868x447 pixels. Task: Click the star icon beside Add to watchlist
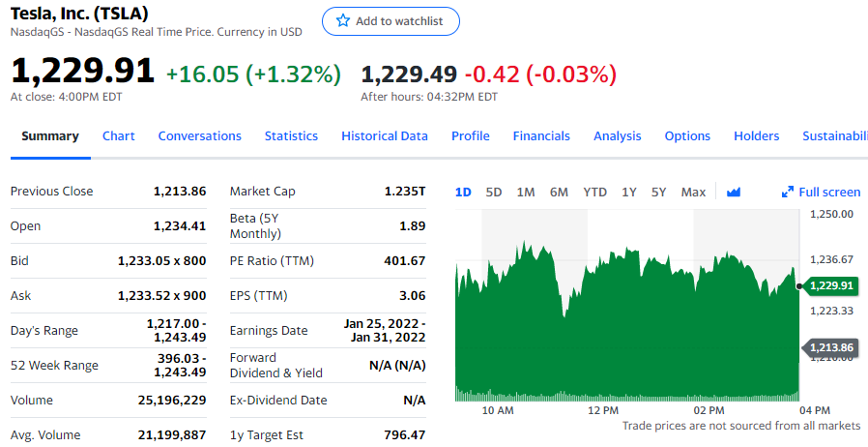(342, 21)
